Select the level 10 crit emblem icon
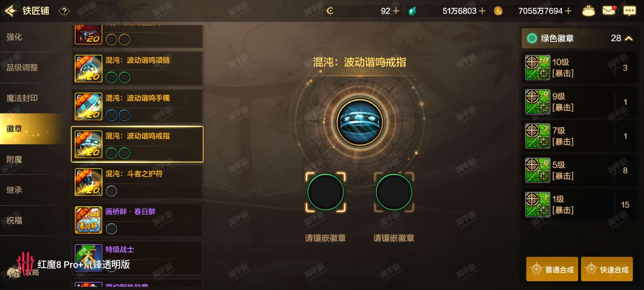 (537, 68)
